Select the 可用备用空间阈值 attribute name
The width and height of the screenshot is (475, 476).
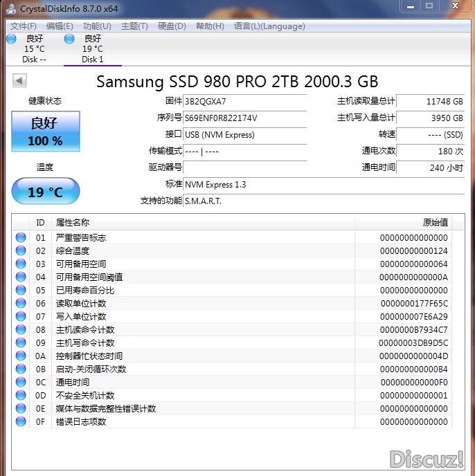(x=89, y=277)
